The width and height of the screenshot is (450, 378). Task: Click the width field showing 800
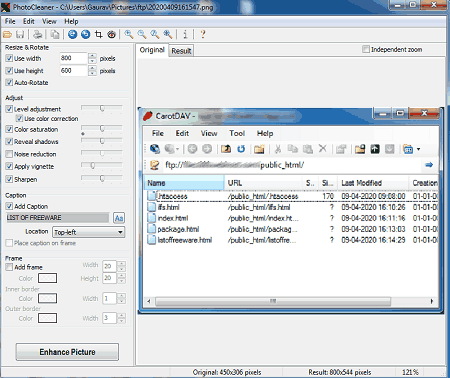coord(74,58)
